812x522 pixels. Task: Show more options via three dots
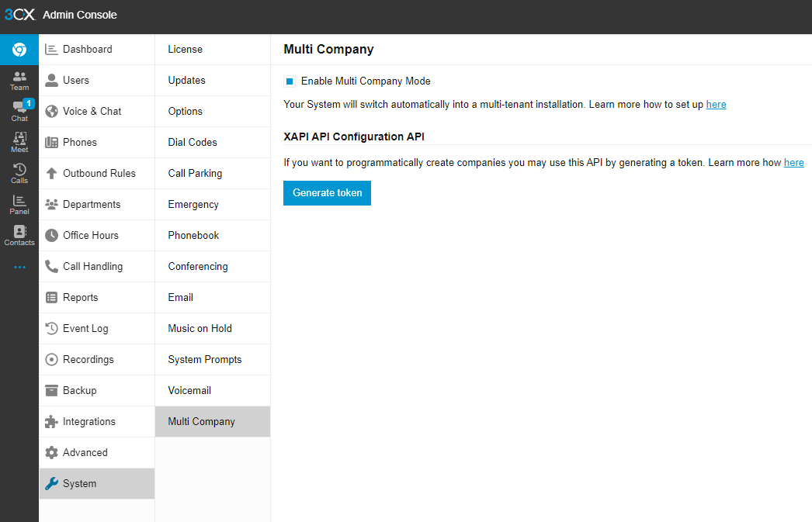tap(19, 267)
